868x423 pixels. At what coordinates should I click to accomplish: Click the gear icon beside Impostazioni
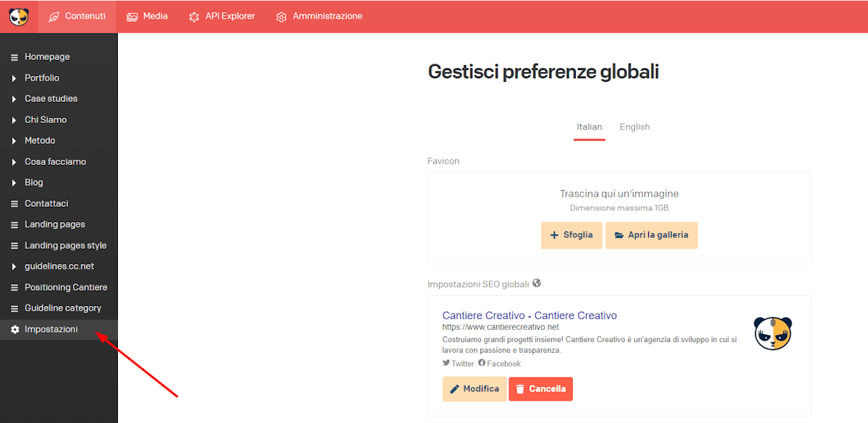pos(14,330)
